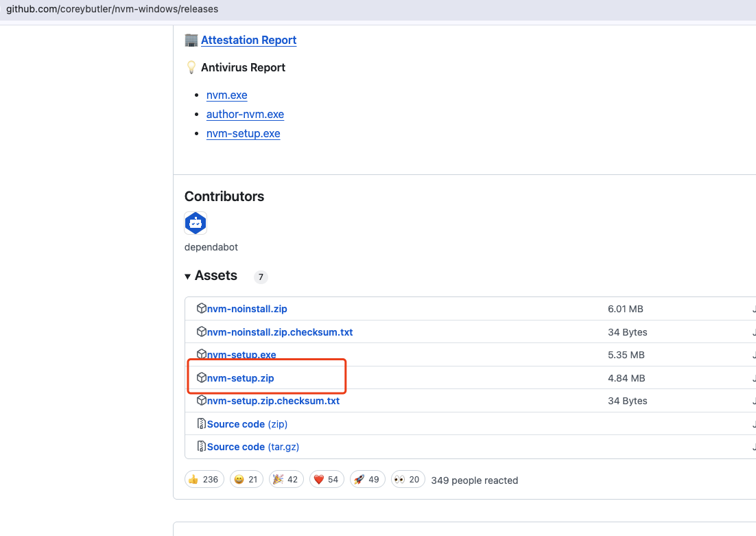Click file-zip icon beside Source code (tar.gz)

pyautogui.click(x=202, y=446)
